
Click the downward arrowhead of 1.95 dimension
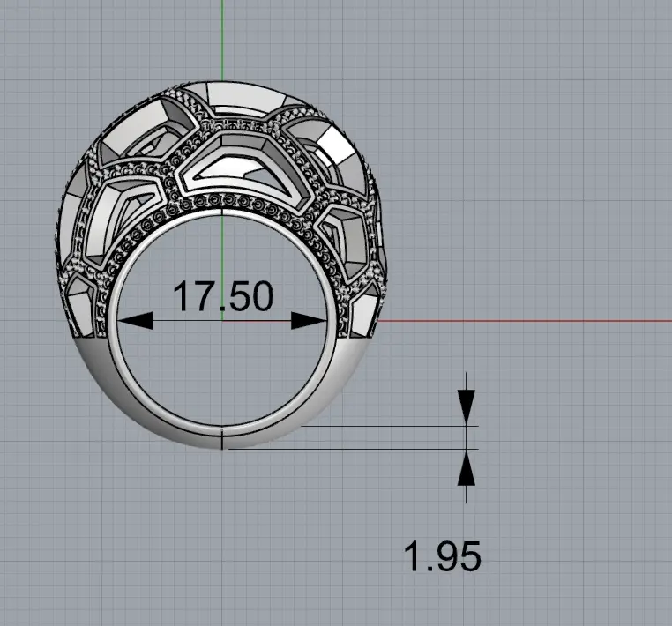467,406
